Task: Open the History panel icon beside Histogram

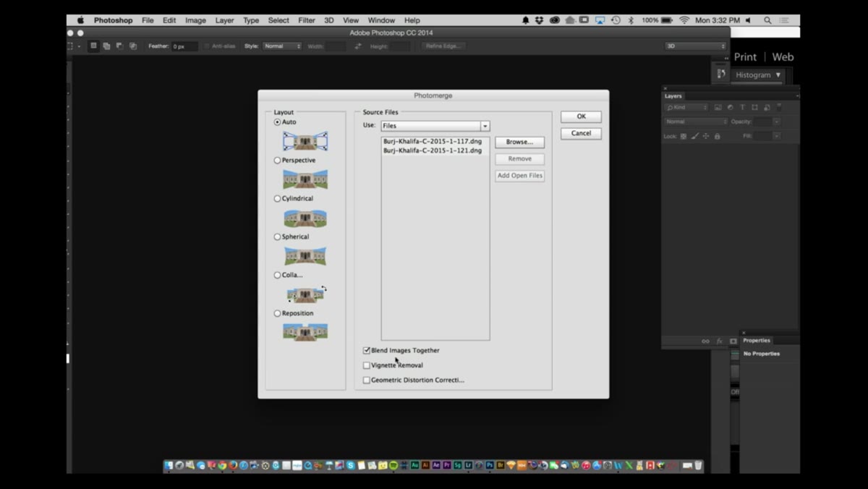Action: click(x=721, y=74)
